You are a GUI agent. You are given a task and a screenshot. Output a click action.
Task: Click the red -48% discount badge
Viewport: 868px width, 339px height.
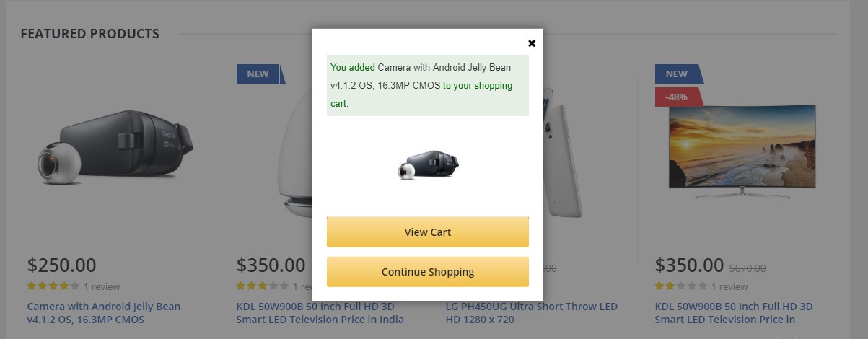coord(678,97)
